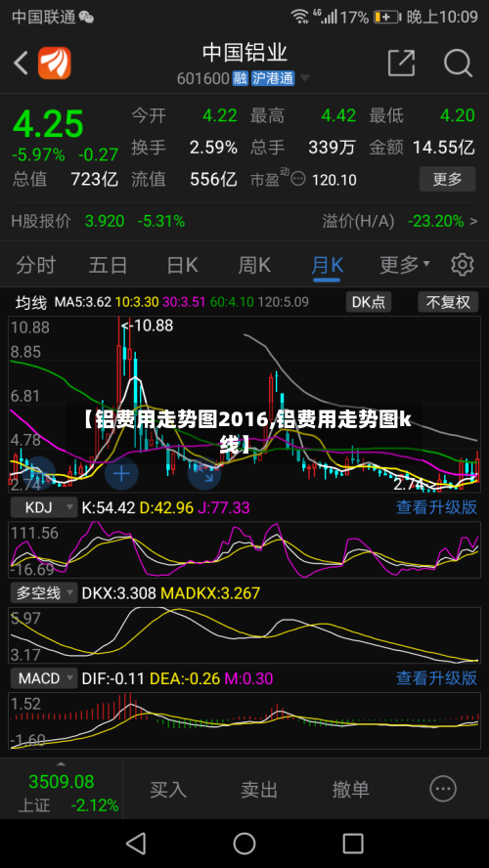Tap the DKX:3.308 reading
The height and width of the screenshot is (868, 489).
click(x=119, y=593)
